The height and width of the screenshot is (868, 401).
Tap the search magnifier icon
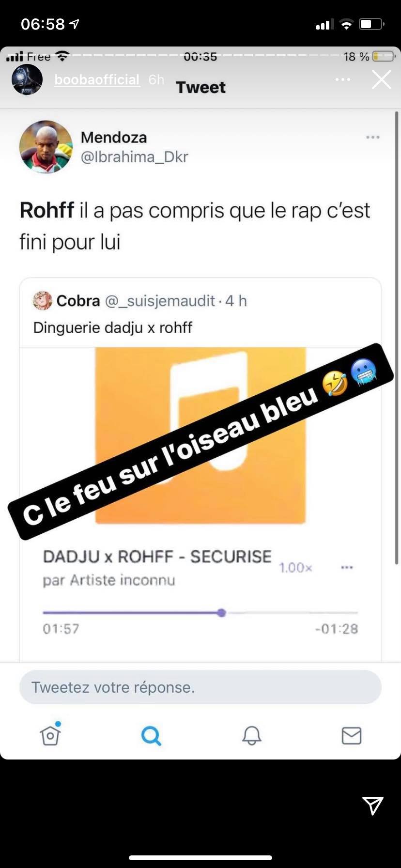(x=151, y=736)
